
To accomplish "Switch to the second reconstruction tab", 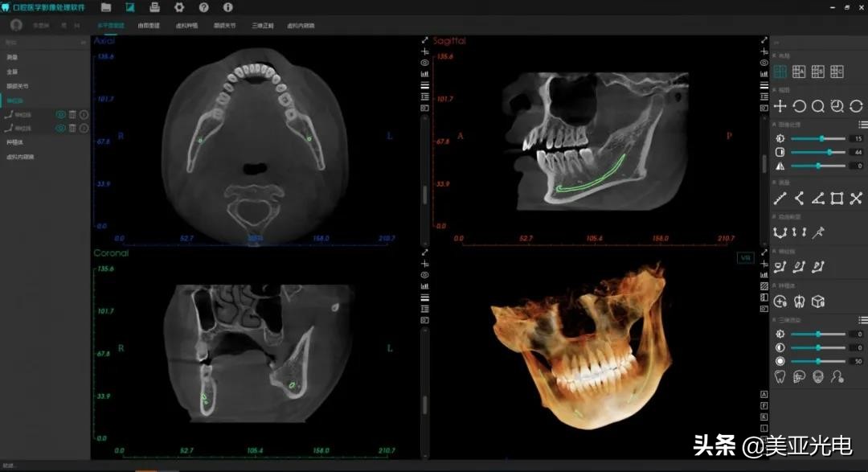I will pyautogui.click(x=149, y=26).
